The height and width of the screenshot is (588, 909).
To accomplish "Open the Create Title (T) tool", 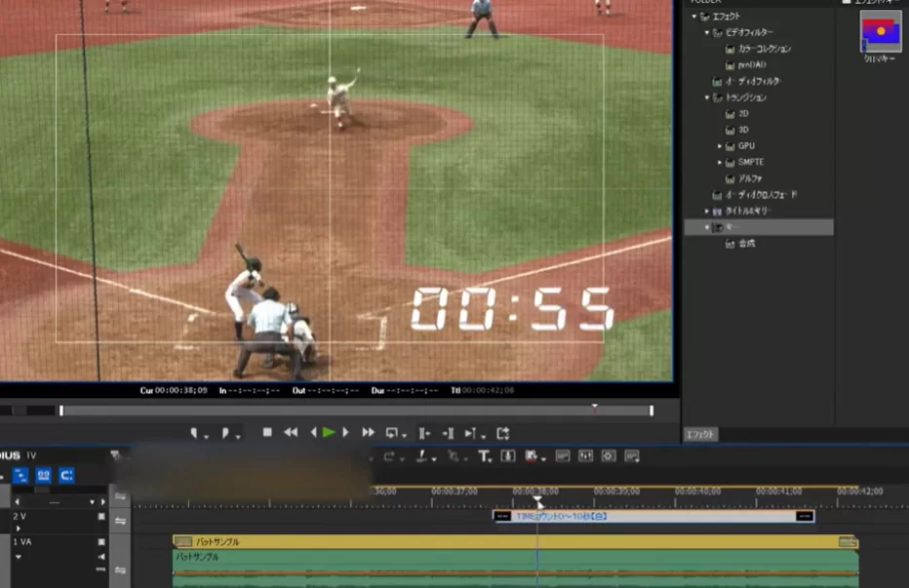I will (484, 456).
